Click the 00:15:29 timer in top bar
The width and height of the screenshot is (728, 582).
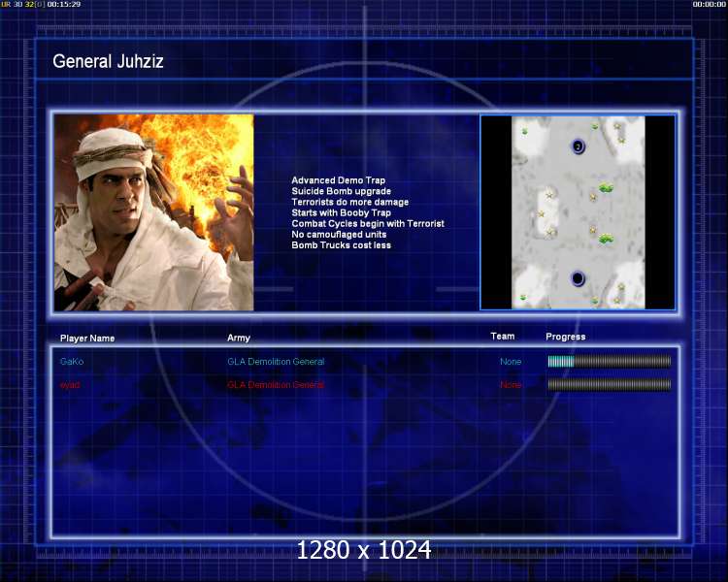[64, 4]
